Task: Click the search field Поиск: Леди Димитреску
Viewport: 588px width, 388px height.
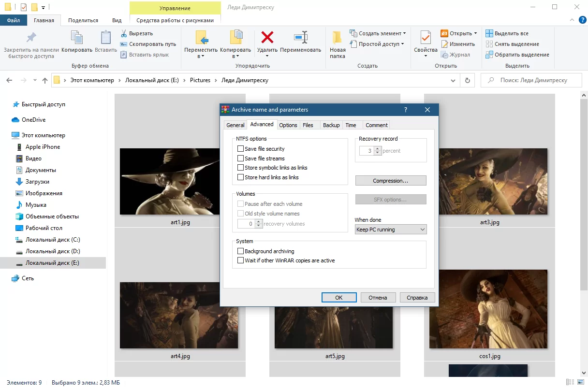Action: point(530,80)
